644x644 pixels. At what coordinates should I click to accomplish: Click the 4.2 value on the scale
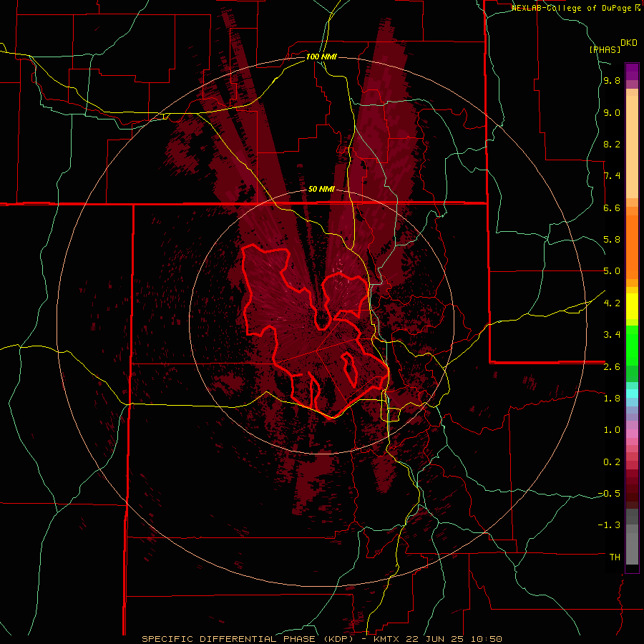[612, 303]
